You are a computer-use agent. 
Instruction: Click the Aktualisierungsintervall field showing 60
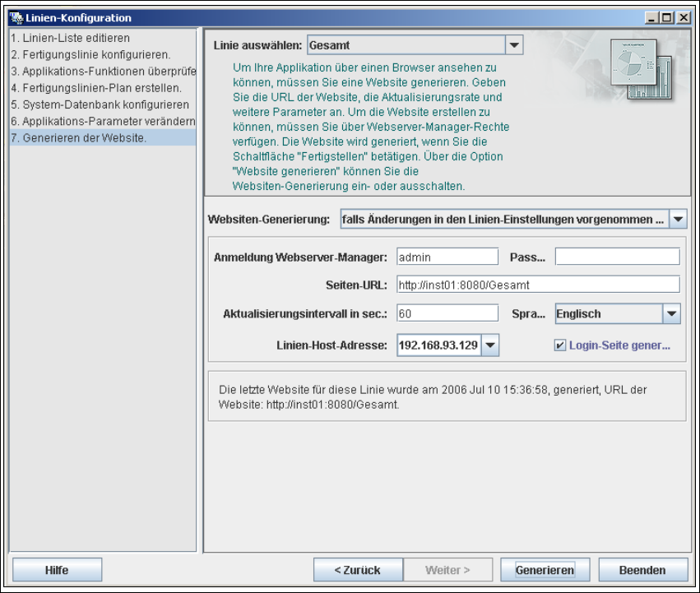(447, 313)
